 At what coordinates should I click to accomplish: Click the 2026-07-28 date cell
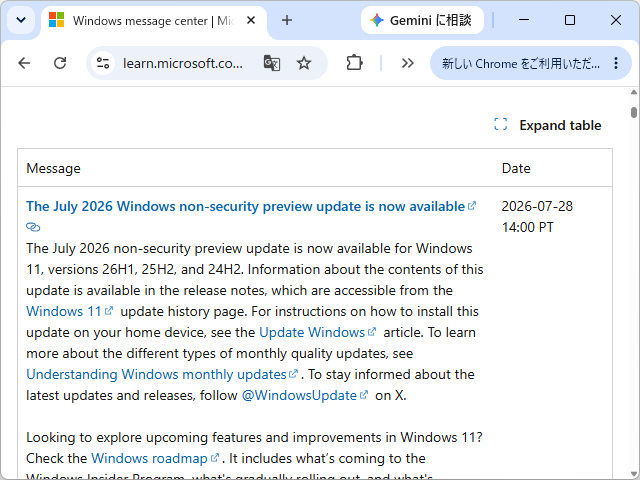[x=537, y=217]
